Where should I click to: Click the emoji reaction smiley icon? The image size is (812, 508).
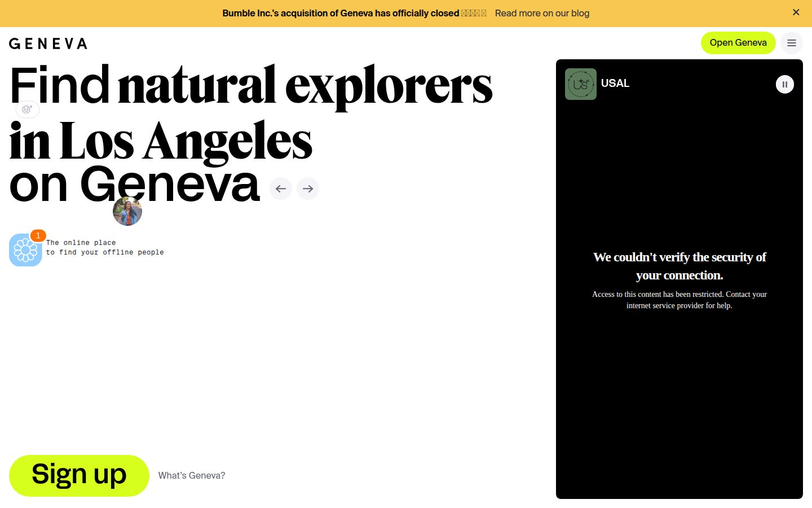click(x=28, y=110)
